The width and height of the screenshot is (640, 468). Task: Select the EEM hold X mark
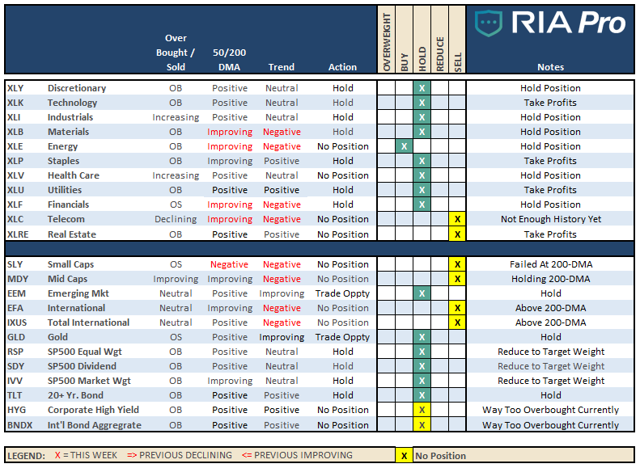tap(422, 293)
